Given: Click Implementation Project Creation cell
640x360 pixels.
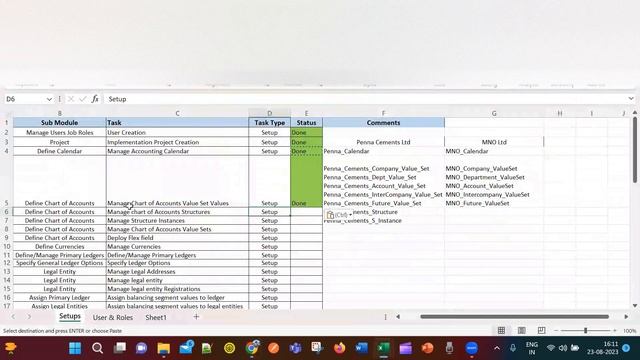Looking at the screenshot, I should [177, 142].
